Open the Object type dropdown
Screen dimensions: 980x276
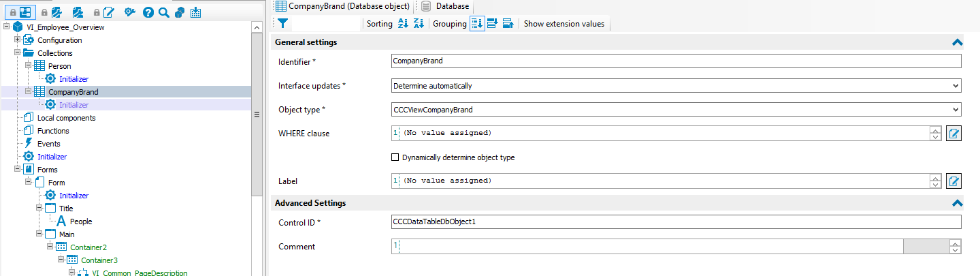pos(676,109)
